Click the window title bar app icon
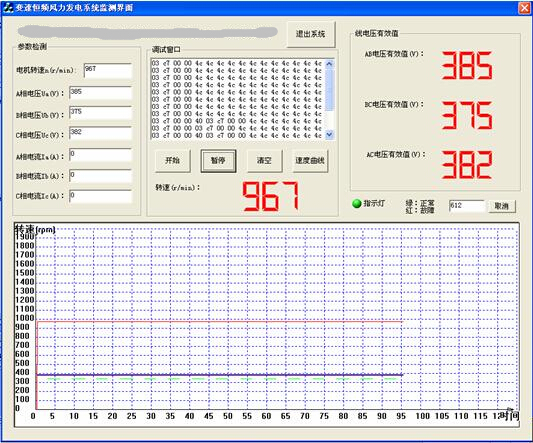Screen dimensions: 533x443 (7, 7)
